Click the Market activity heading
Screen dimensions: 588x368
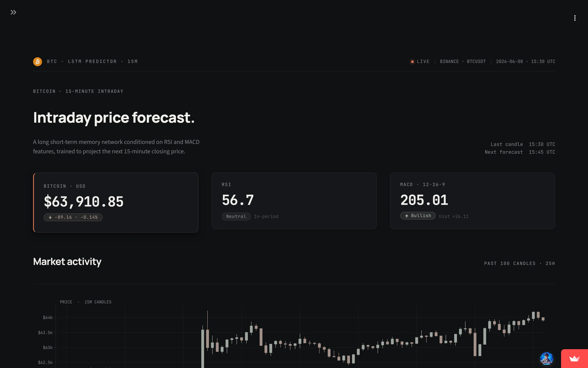click(x=67, y=262)
